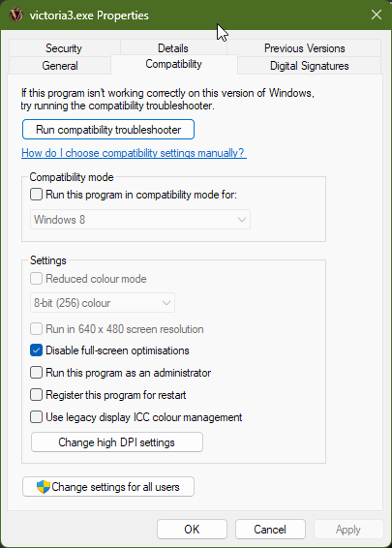The height and width of the screenshot is (548, 392).
Task: Click Run compatibility troubleshooter button
Action: pos(108,130)
